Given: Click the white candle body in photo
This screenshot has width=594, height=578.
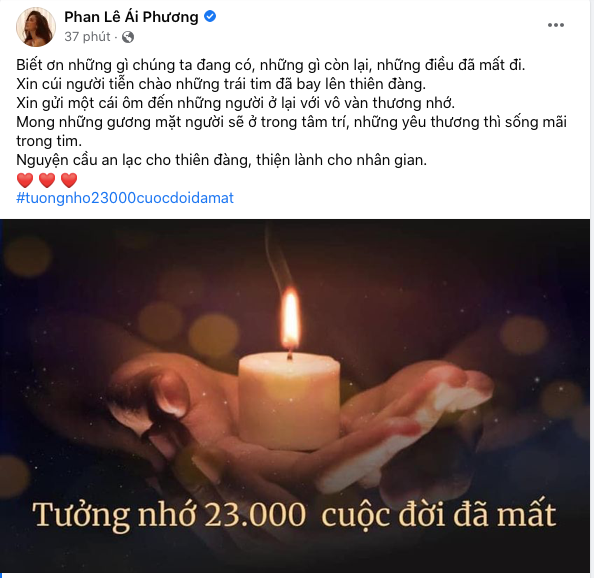Looking at the screenshot, I should [x=289, y=401].
